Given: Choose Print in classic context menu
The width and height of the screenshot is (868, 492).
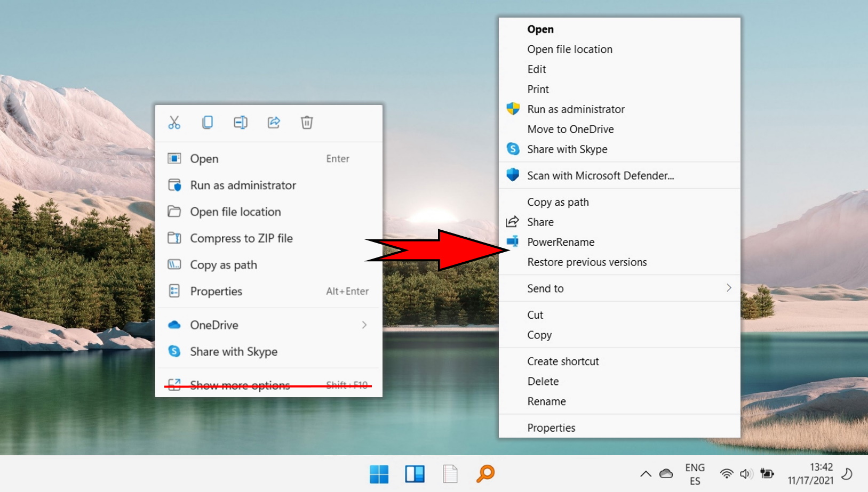Looking at the screenshot, I should click(619, 89).
